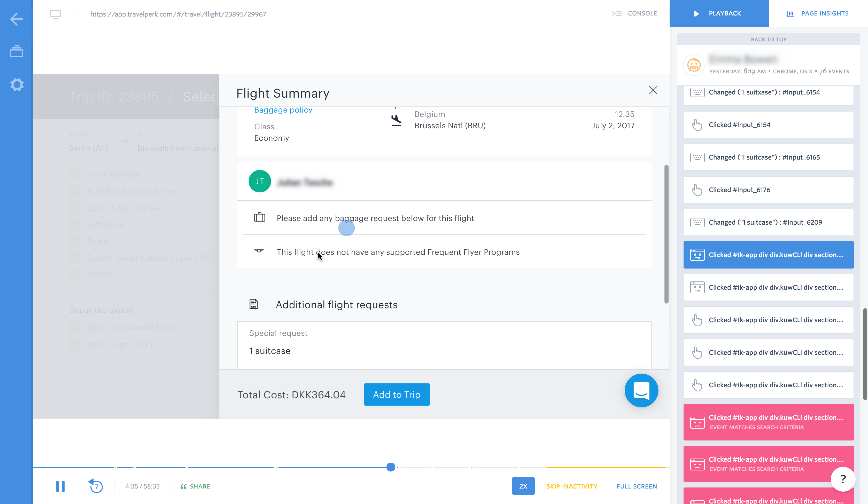Select the trips briefcase icon in sidebar

tap(16, 52)
